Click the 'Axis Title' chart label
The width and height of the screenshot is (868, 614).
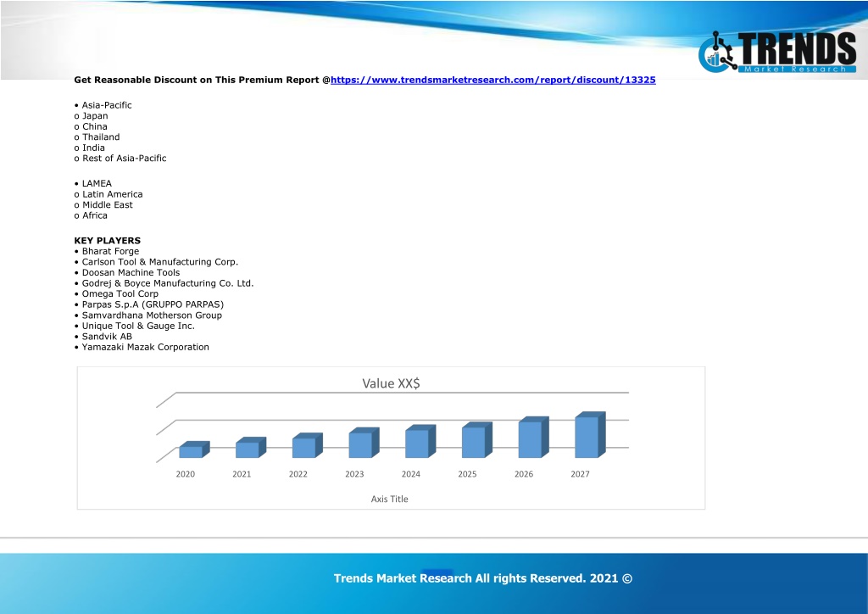(389, 499)
